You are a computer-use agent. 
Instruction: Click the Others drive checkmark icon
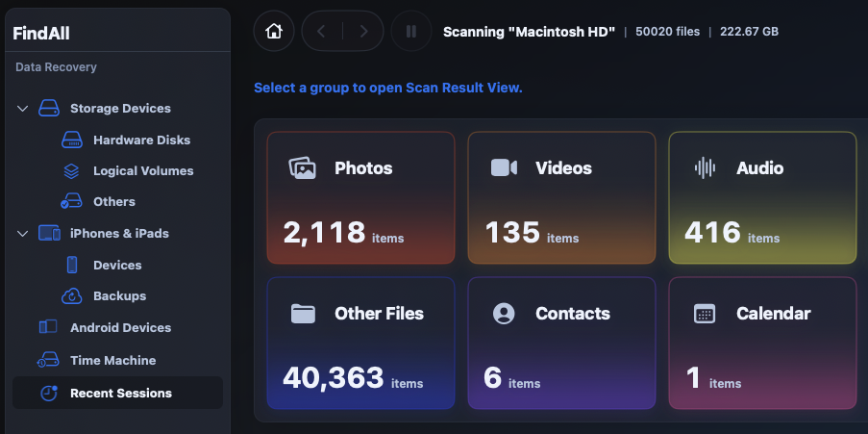coord(71,201)
